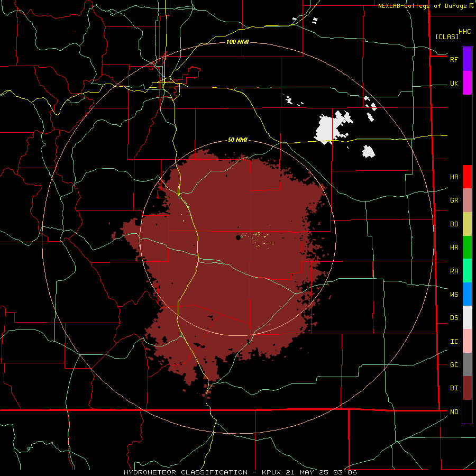Click the [CLAS] units label

pos(447,36)
